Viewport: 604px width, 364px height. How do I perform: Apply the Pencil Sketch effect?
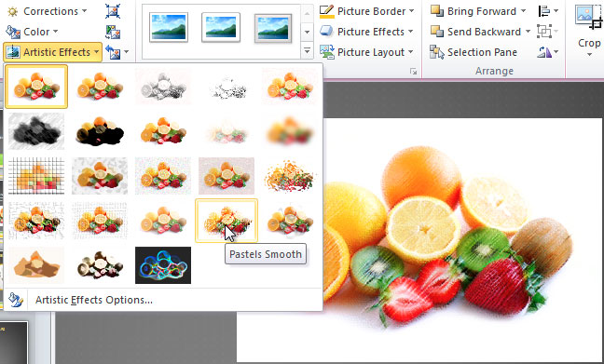[226, 87]
